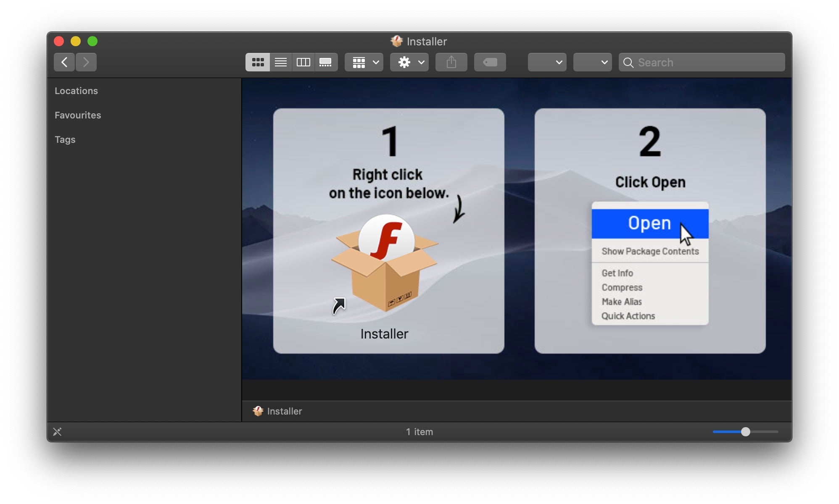
Task: Switch to column view mode
Action: pos(303,62)
